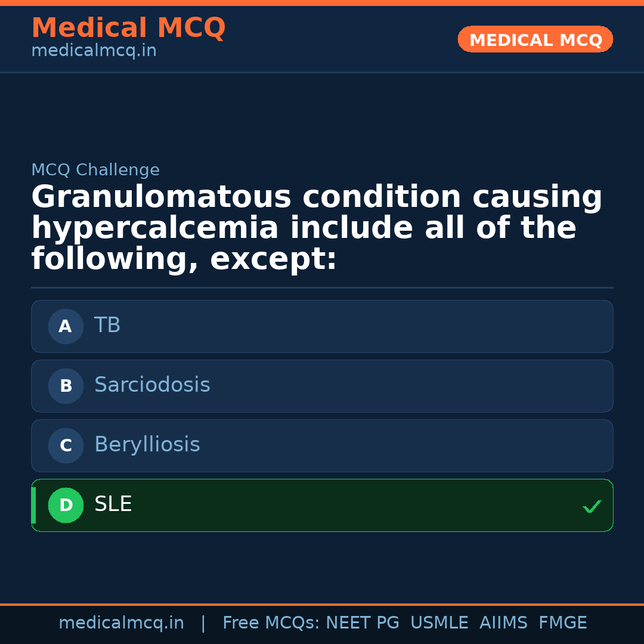Click the Medical MCQ header title
644x644 pixels.
[x=128, y=28]
